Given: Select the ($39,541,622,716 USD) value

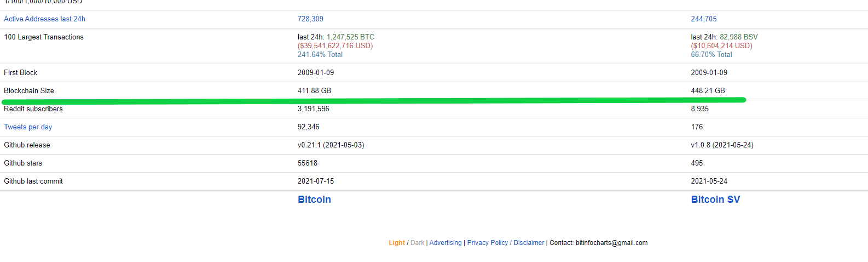Looking at the screenshot, I should click(x=335, y=45).
